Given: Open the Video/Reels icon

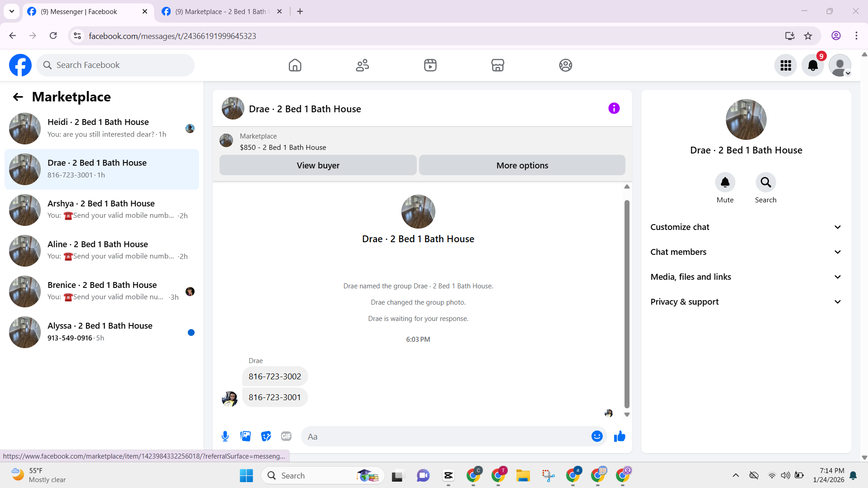Looking at the screenshot, I should click(430, 65).
